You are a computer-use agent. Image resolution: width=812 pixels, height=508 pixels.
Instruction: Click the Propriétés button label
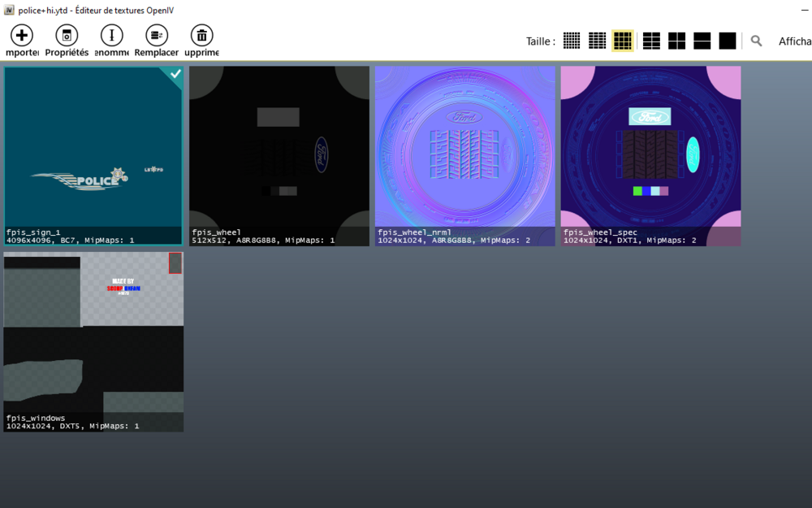coord(66,51)
